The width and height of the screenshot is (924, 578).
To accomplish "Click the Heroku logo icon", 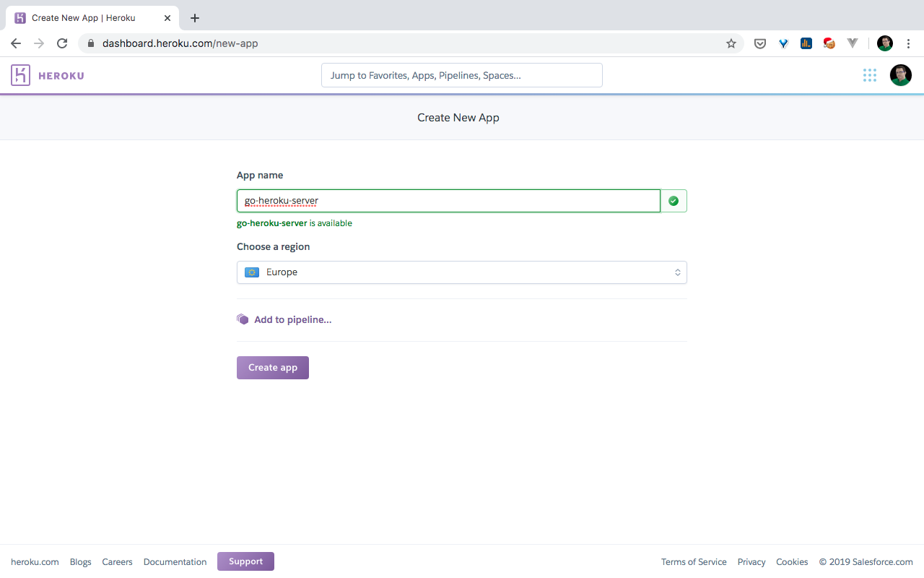I will 20,75.
